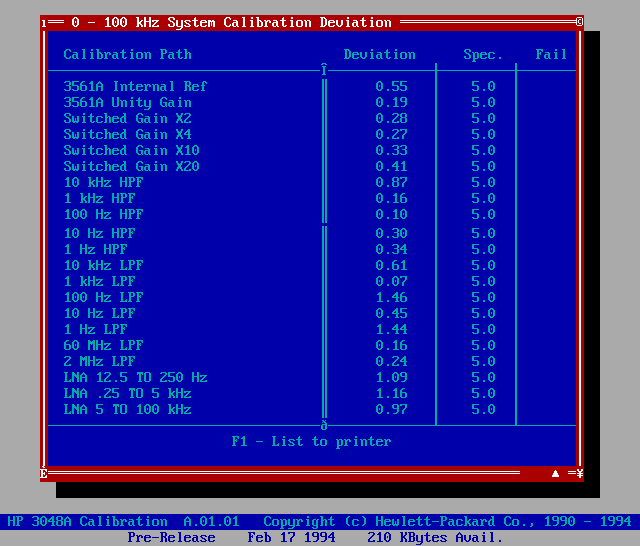Click the 210 KBytes Avail. indicator
This screenshot has width=640, height=546.
(x=435, y=537)
